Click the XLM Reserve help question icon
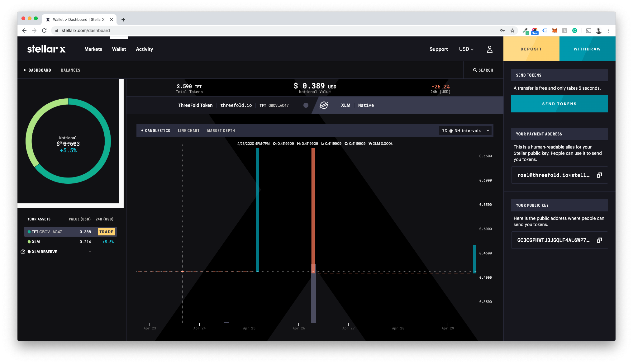Viewport: 633px width, 364px height. click(x=23, y=252)
